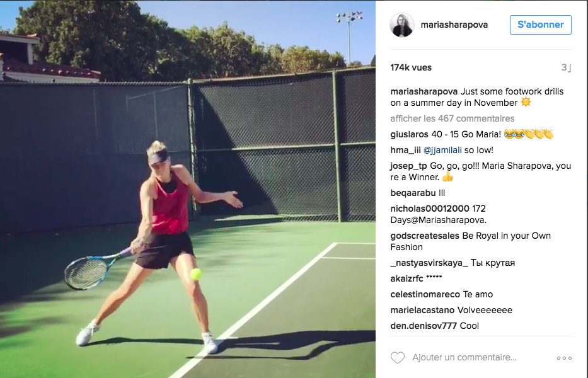This screenshot has height=378, width=588.
Task: Open josep_tp commenter profile
Action: pos(408,166)
